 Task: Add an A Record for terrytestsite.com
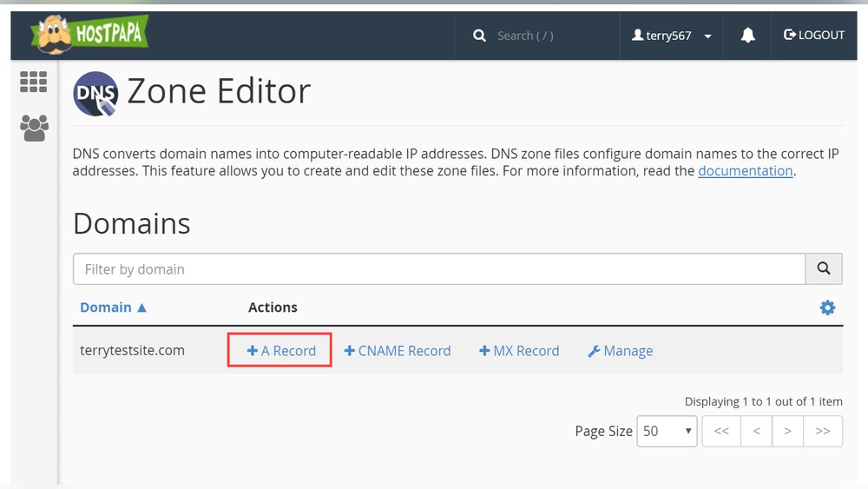[x=280, y=351]
